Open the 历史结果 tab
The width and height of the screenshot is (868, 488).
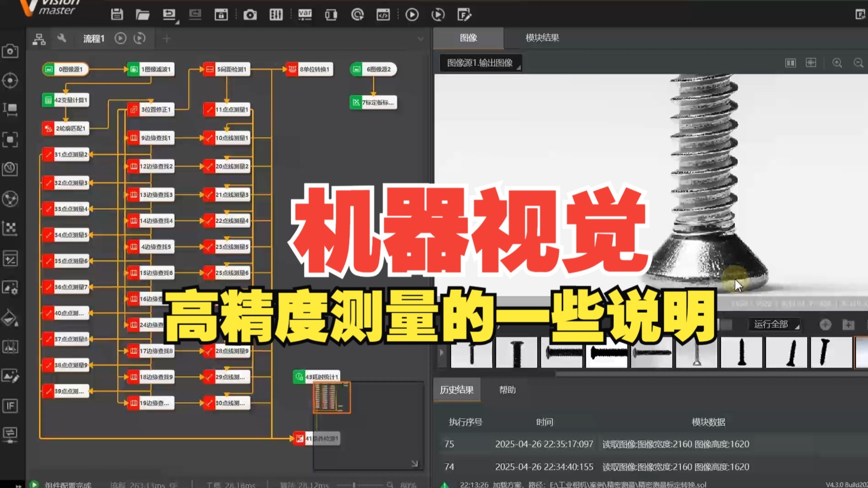(457, 390)
